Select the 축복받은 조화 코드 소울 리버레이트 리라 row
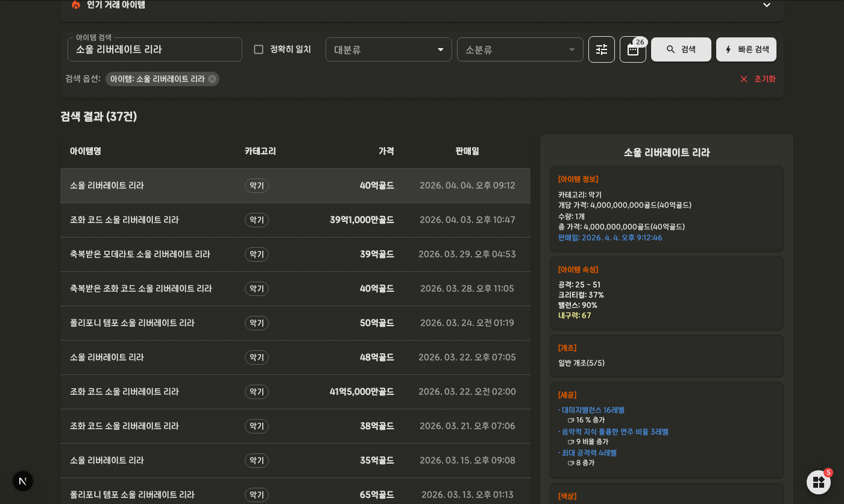This screenshot has width=844, height=504. coord(295,289)
